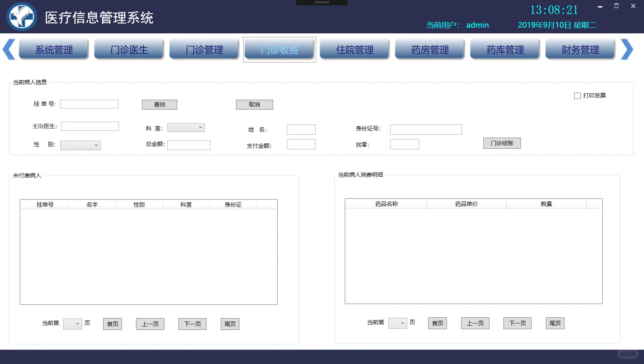Click the medical system logo
The height and width of the screenshot is (364, 644).
pyautogui.click(x=22, y=16)
